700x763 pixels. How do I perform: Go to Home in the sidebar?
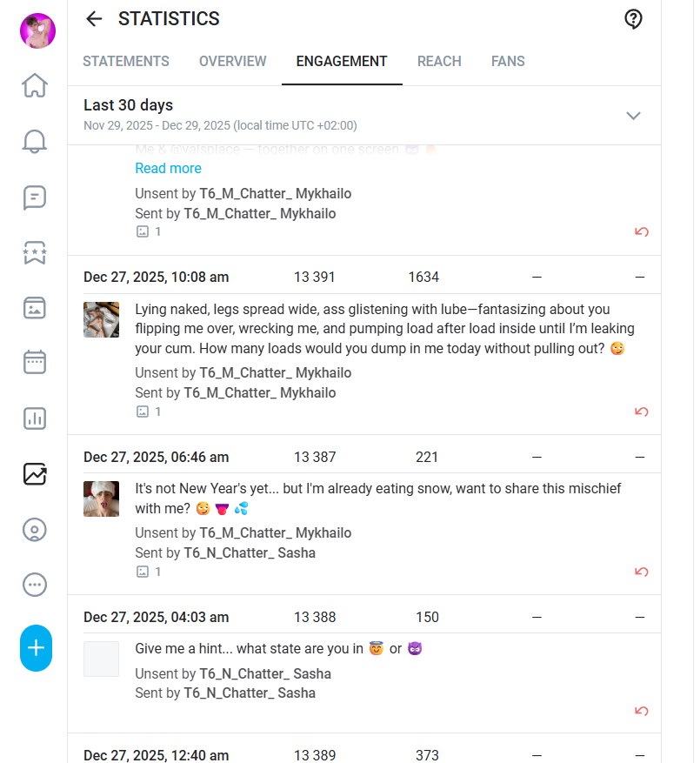(35, 85)
